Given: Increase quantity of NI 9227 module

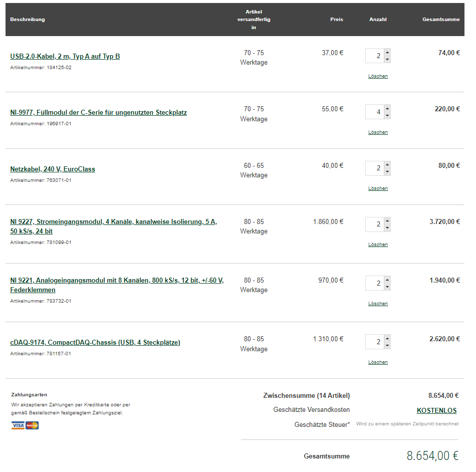Looking at the screenshot, I should 387,221.
